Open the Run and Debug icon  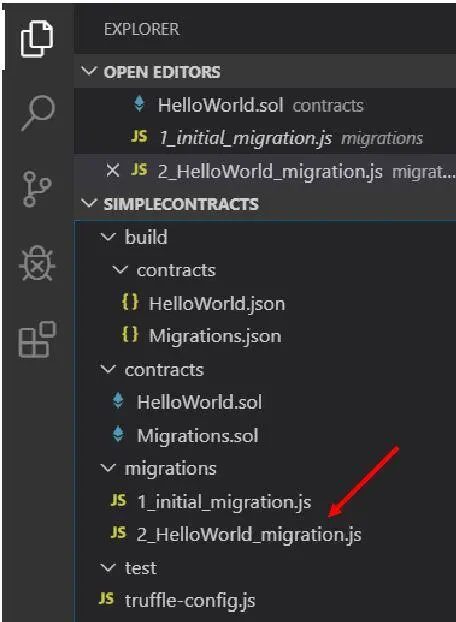(37, 263)
